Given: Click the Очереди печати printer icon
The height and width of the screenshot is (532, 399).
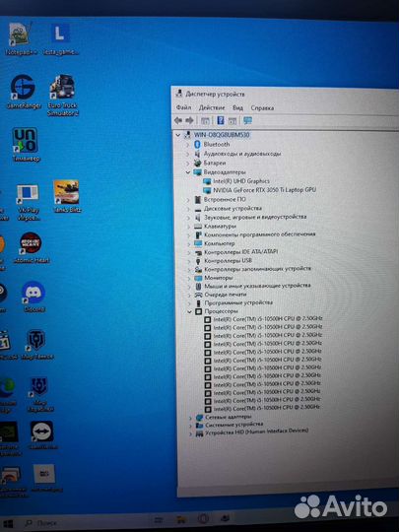Looking at the screenshot, I should click(x=198, y=295).
